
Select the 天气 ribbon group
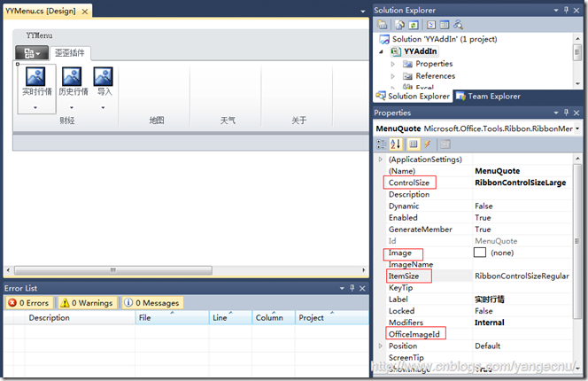coord(226,96)
